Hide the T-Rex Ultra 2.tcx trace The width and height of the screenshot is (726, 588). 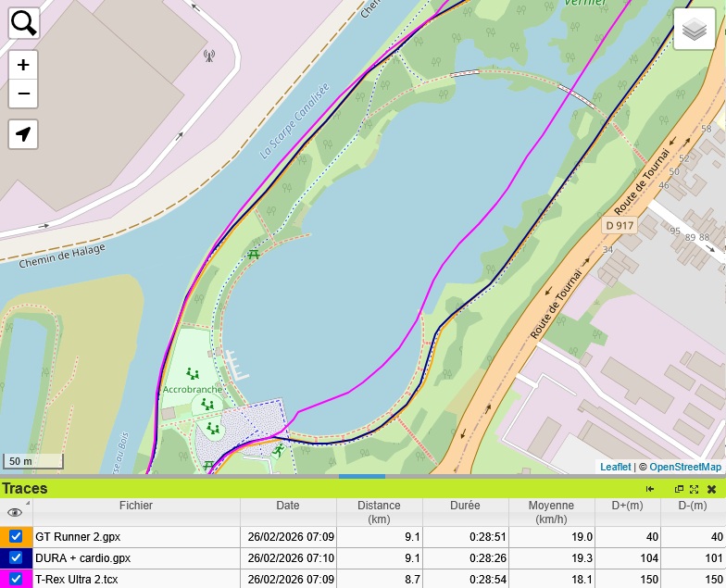pyautogui.click(x=16, y=580)
